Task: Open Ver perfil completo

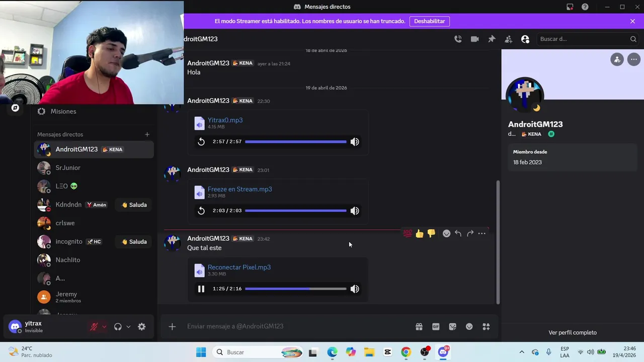Action: pos(573,332)
